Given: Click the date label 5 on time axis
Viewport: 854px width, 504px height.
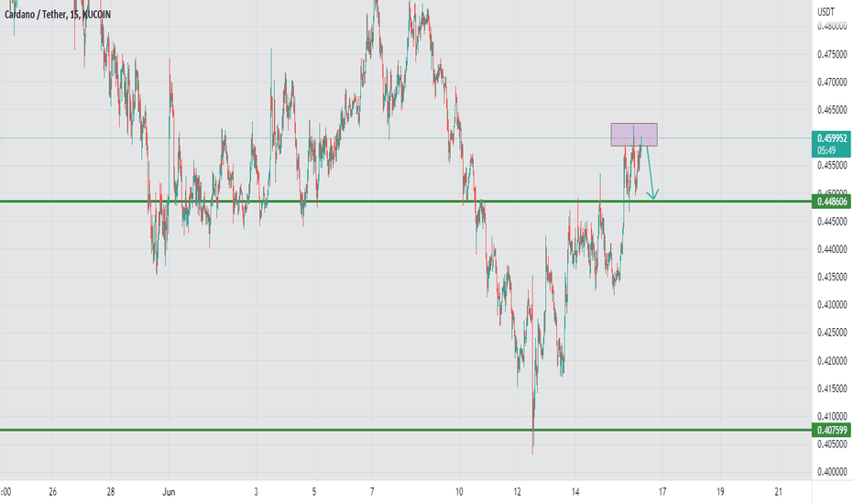Looking at the screenshot, I should click(313, 492).
